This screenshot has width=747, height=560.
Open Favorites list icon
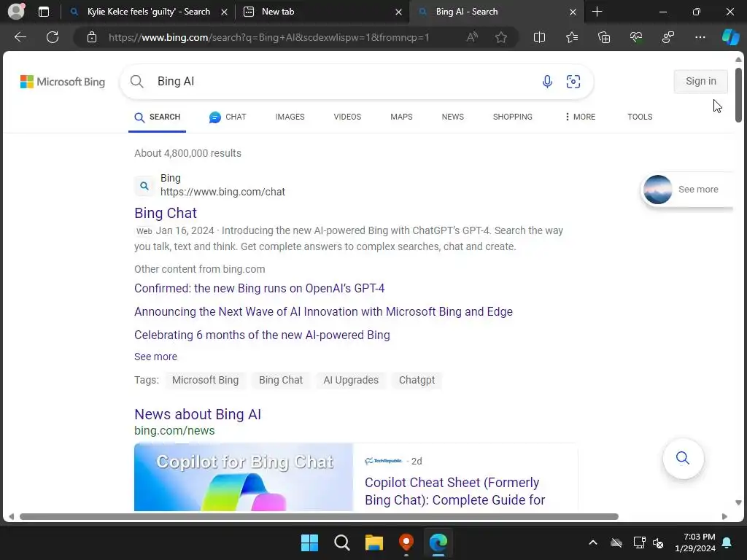pyautogui.click(x=572, y=37)
